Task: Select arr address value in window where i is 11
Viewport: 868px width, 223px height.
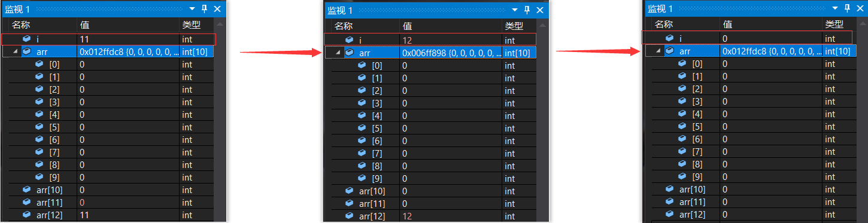Action: coord(128,52)
